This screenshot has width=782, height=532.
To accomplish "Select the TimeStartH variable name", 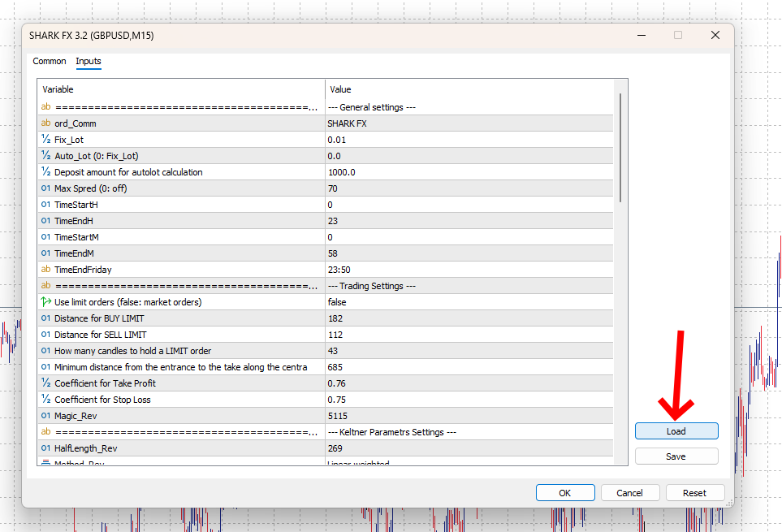I will (x=76, y=205).
